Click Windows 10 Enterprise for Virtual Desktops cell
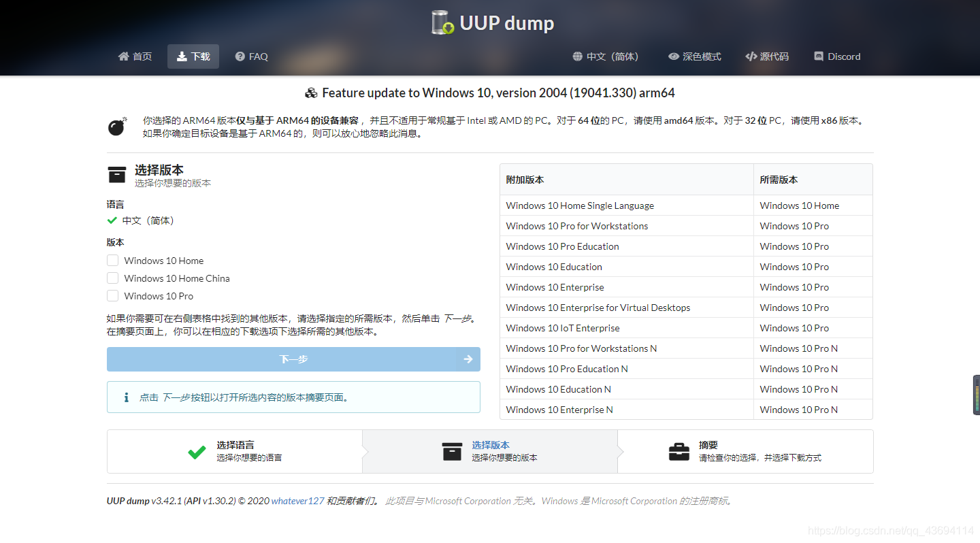The image size is (980, 543). tap(627, 308)
